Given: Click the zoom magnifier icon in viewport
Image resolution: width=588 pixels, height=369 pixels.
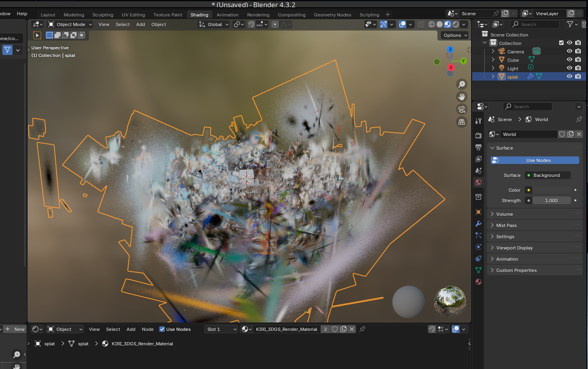Looking at the screenshot, I should pyautogui.click(x=462, y=84).
